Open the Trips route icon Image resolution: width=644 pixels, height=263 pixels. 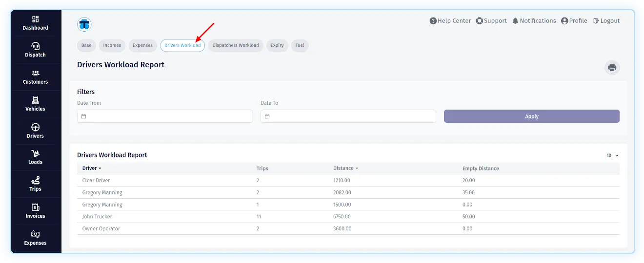(35, 181)
